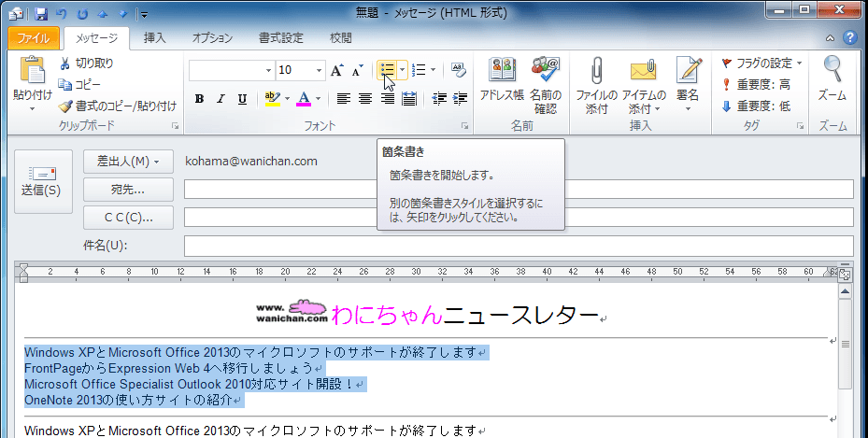Open the Signature (署名) menu

tap(688, 84)
